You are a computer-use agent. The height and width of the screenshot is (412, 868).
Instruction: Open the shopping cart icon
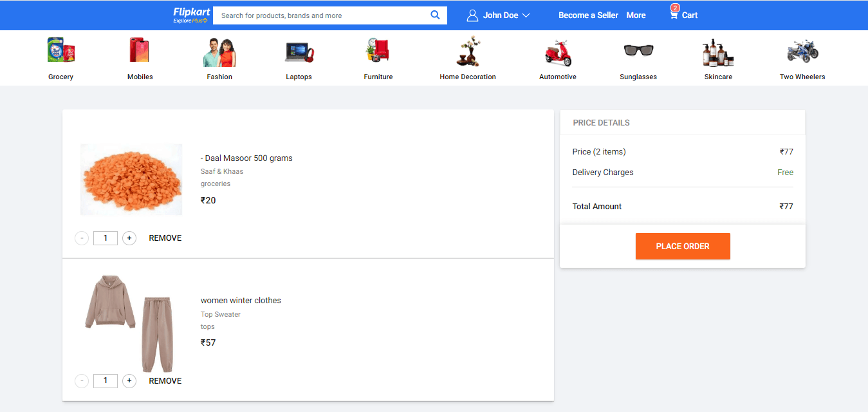(x=674, y=15)
